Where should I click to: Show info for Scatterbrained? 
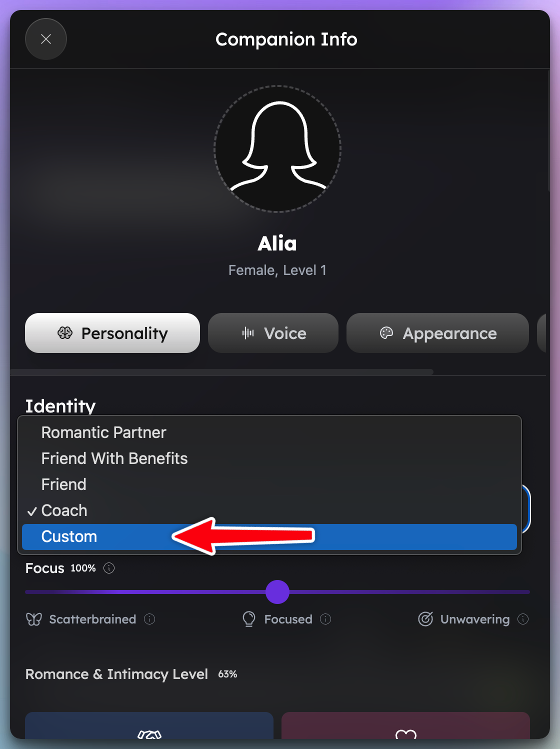click(x=149, y=619)
